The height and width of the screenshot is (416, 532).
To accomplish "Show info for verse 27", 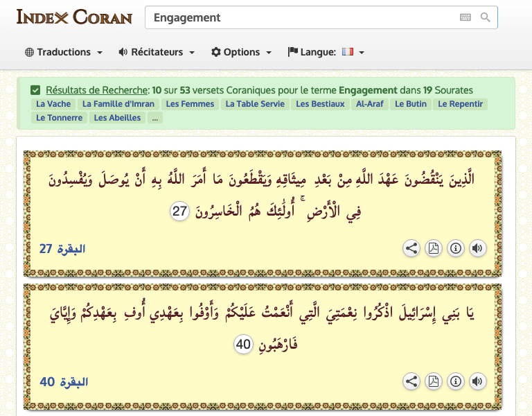I will point(455,248).
